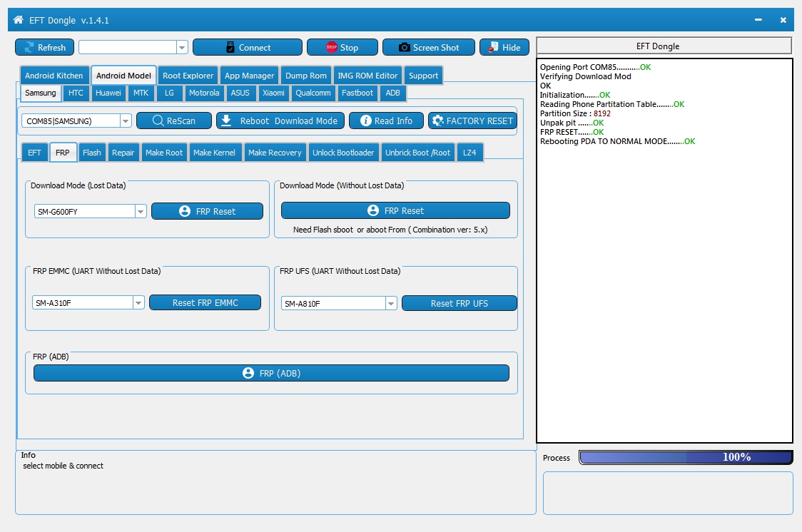Open the Unbrick Boot /Root sub-tab
Viewport: 802px width, 532px height.
pos(418,153)
